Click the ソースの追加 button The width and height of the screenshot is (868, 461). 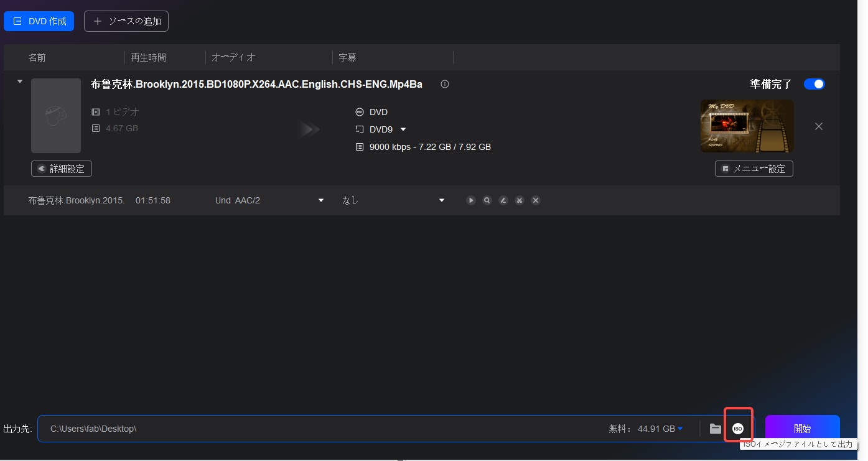tap(126, 21)
